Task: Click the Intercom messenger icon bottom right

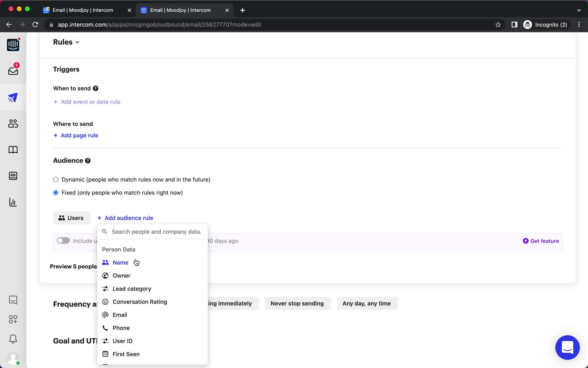Action: click(x=567, y=347)
